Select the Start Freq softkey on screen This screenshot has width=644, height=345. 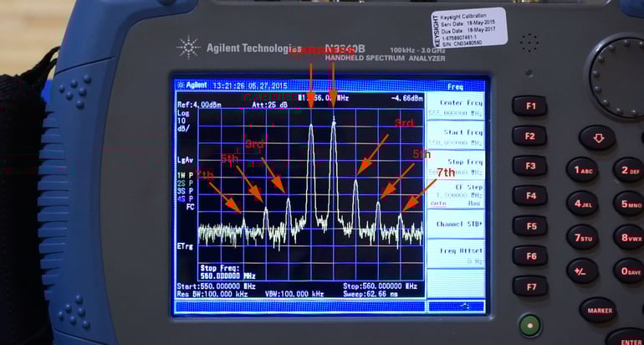pos(456,136)
